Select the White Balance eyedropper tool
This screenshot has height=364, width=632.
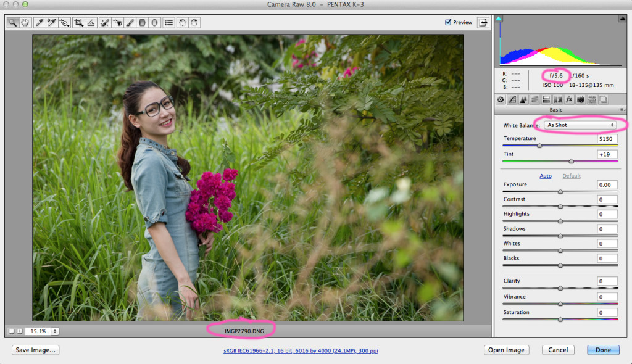pyautogui.click(x=39, y=23)
